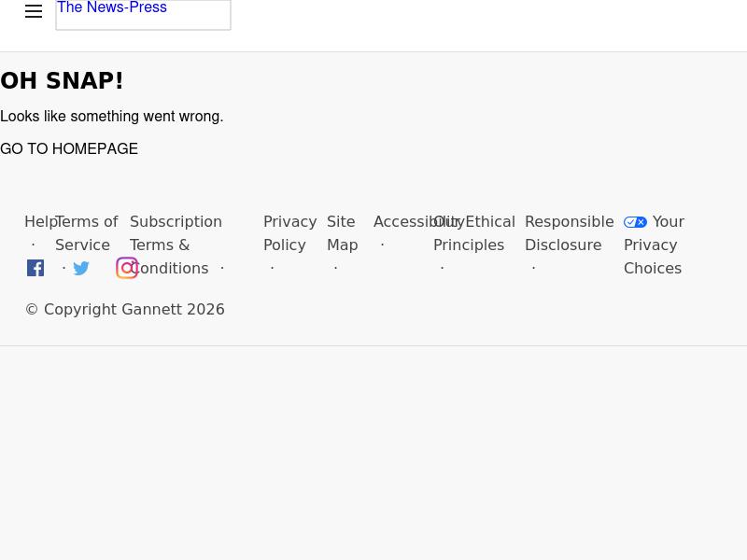
Task: Open the Instagram icon link
Action: coord(127,268)
